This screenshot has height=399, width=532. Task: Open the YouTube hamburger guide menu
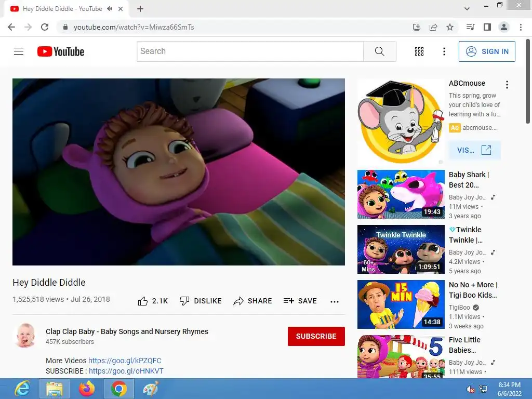(x=19, y=51)
